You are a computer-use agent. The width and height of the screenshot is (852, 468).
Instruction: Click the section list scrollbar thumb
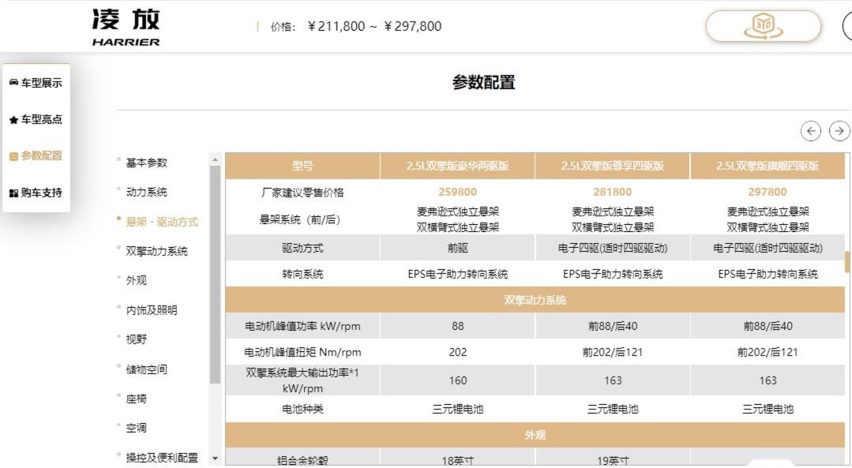[x=215, y=274]
